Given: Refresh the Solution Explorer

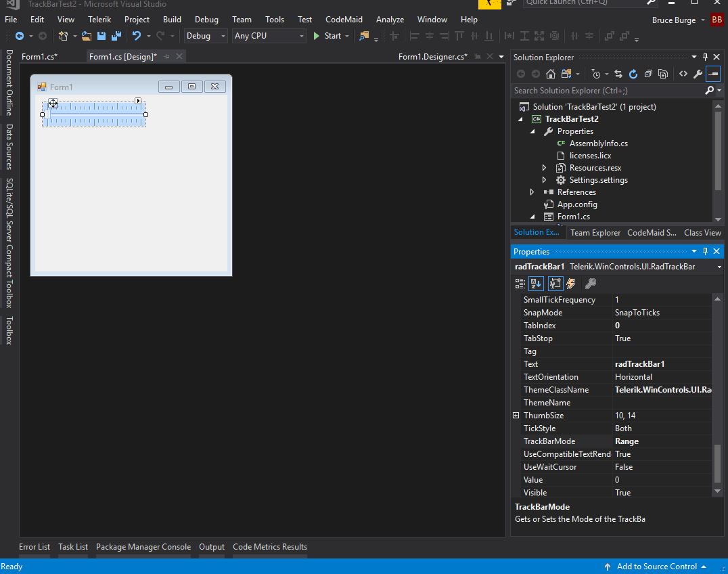Looking at the screenshot, I should [x=633, y=74].
